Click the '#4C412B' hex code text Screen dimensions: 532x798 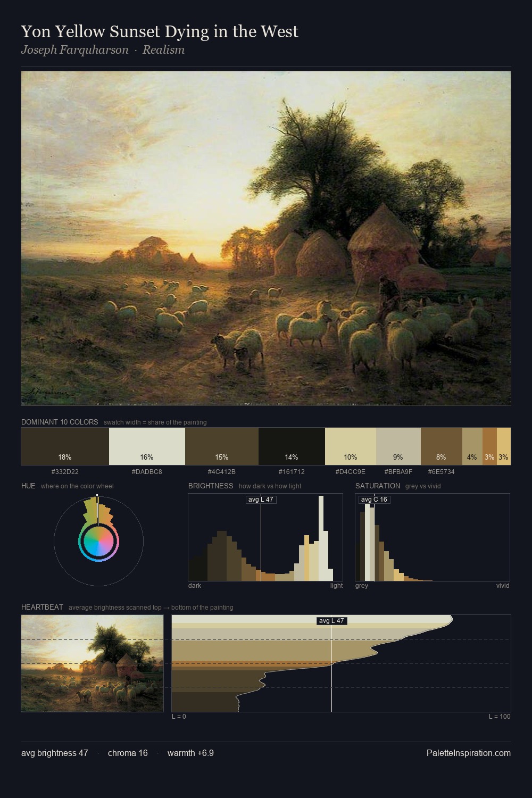[x=222, y=472]
